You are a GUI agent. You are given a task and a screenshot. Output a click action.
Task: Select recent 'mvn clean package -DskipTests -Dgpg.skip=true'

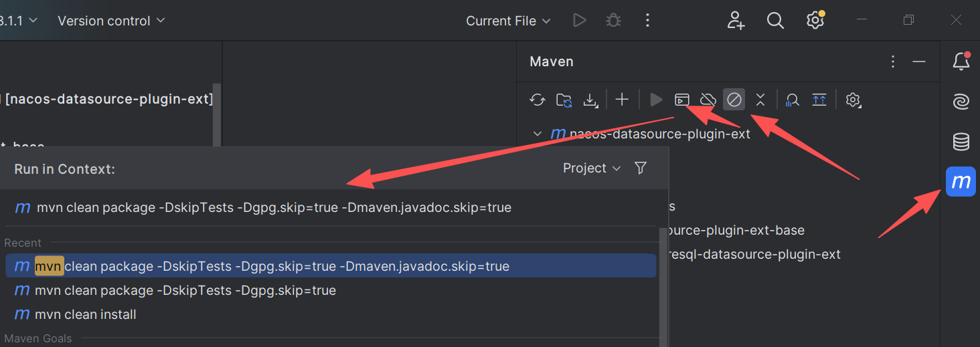(x=331, y=290)
